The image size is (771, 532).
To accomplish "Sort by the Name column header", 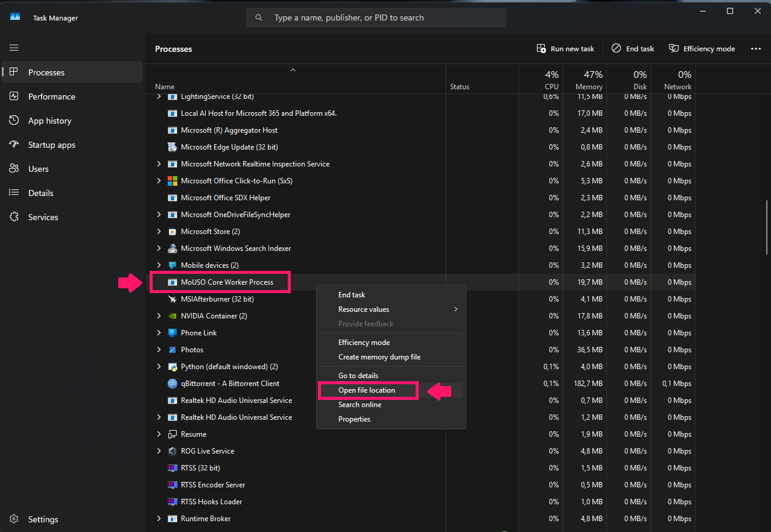I will pos(296,80).
